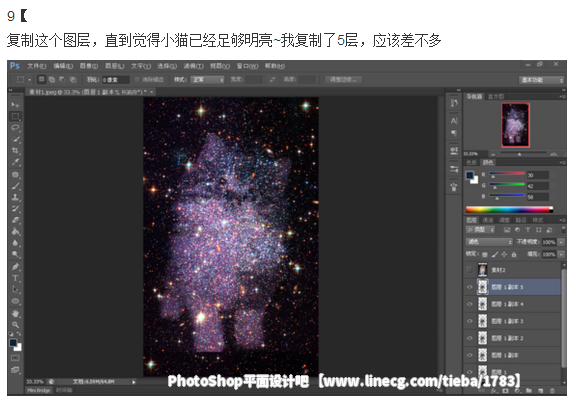The image size is (576, 400).
Task: Select the History Brush tool
Action: point(15,209)
